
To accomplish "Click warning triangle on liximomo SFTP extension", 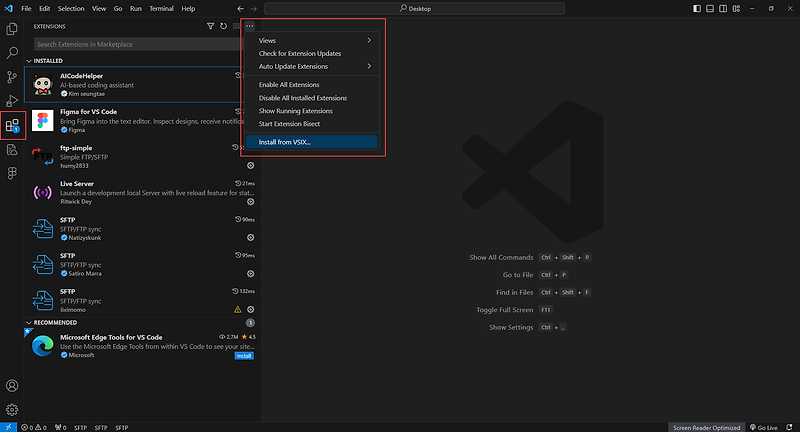I will tap(238, 309).
